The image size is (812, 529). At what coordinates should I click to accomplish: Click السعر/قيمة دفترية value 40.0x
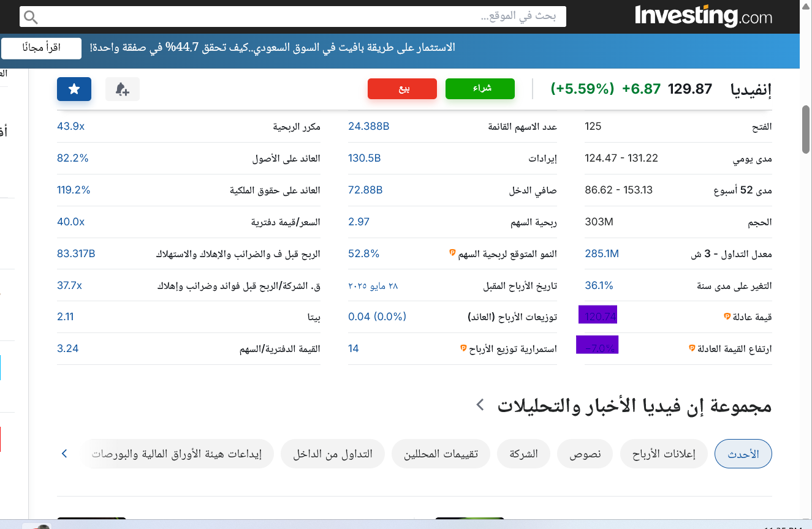[70, 222]
